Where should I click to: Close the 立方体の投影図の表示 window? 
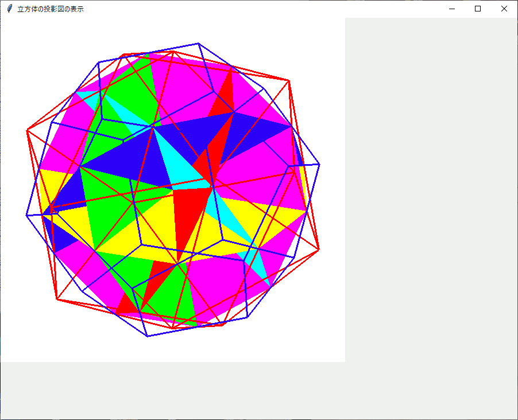point(504,9)
